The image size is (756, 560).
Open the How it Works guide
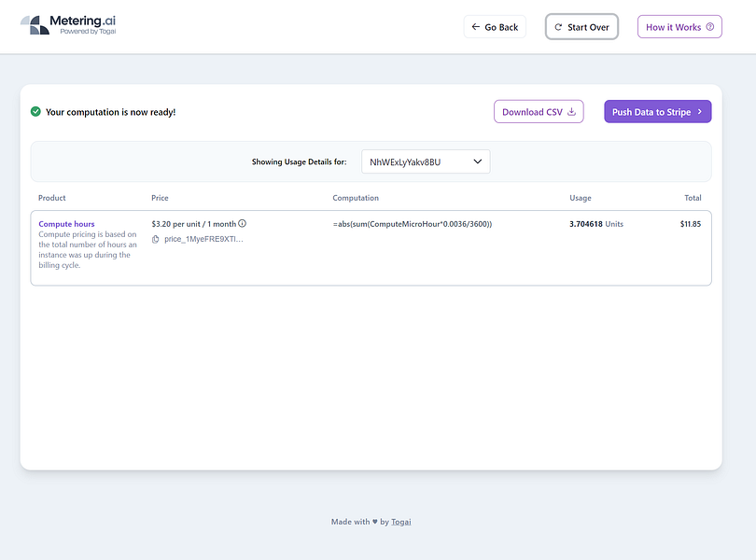[x=679, y=26]
